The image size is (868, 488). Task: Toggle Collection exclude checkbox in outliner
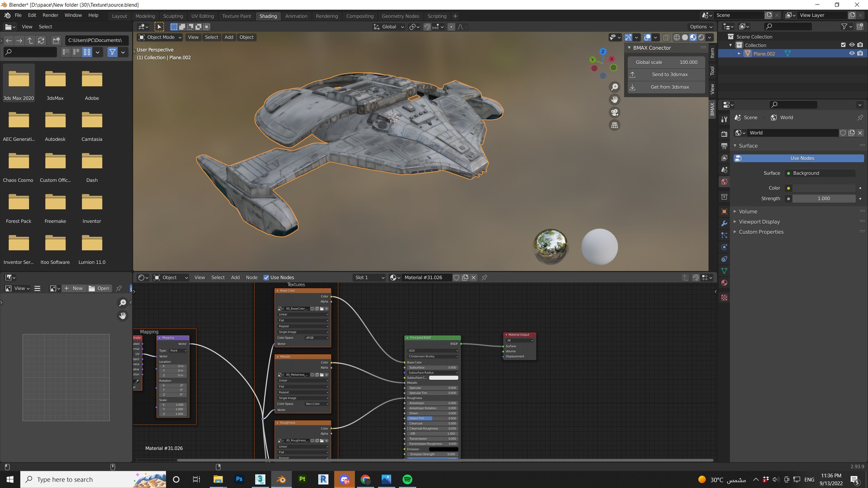click(843, 45)
